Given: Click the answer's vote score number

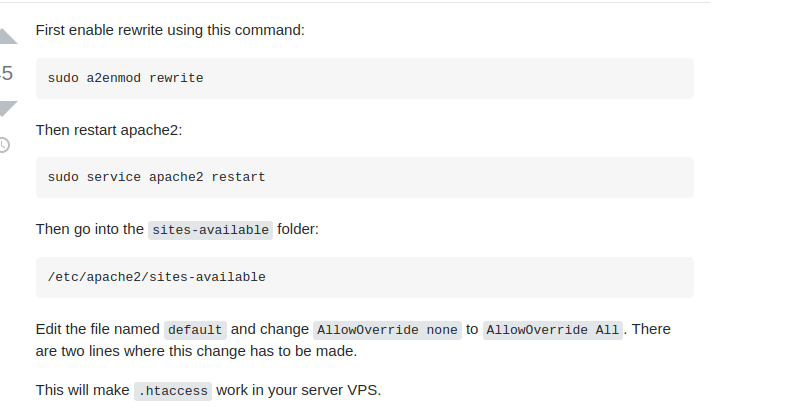Looking at the screenshot, I should (6, 73).
